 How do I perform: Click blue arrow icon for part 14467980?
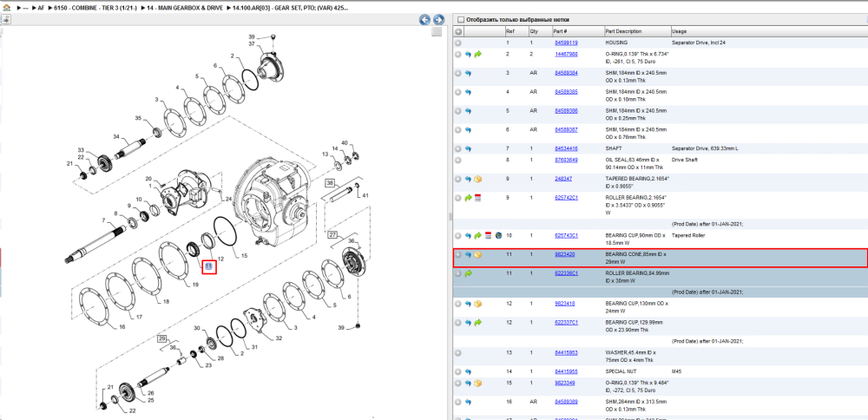pos(468,54)
